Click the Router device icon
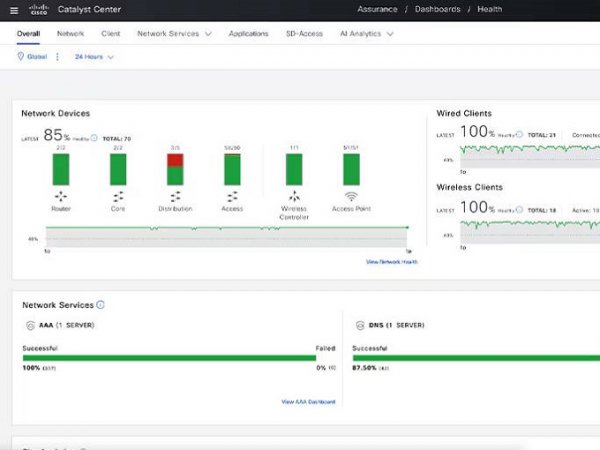The image size is (600, 450). pos(61,196)
